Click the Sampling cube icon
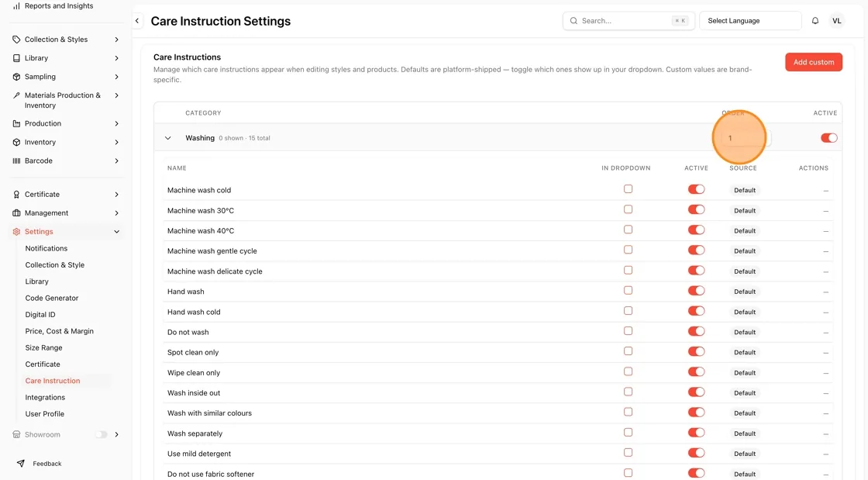Screen dimensions: 868x480 16,77
